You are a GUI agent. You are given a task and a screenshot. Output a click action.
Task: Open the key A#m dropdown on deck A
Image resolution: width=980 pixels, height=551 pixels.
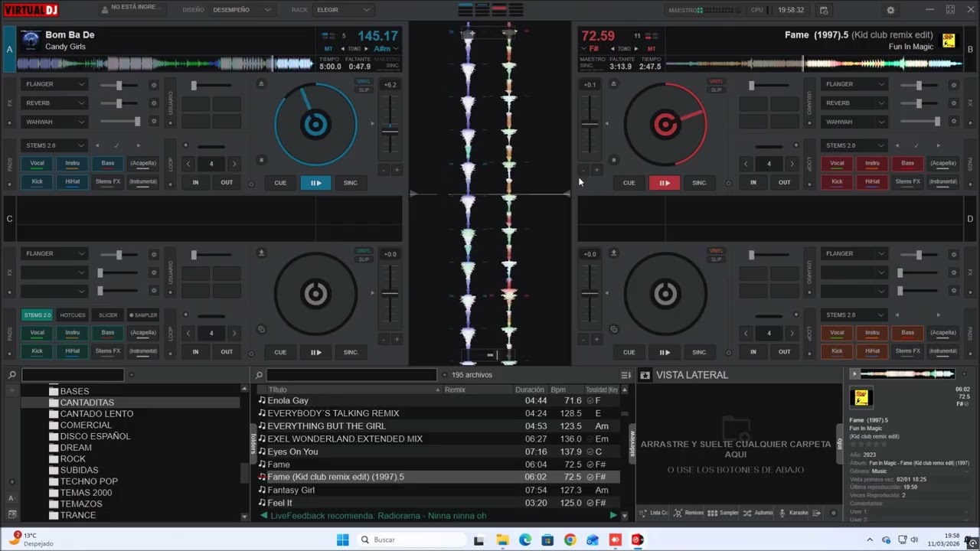point(386,49)
